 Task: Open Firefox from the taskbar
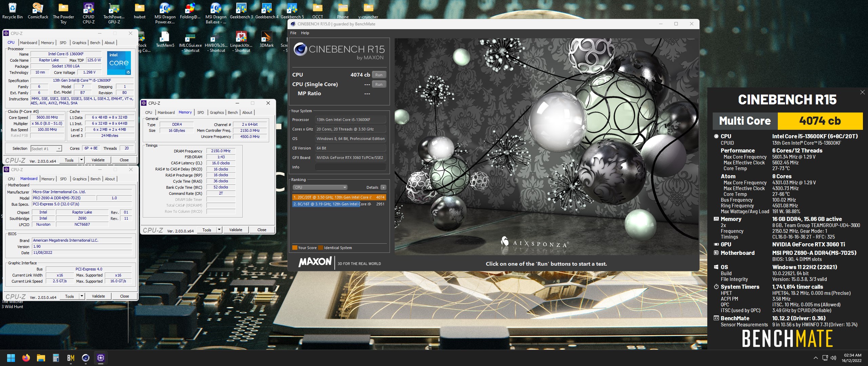point(26,358)
